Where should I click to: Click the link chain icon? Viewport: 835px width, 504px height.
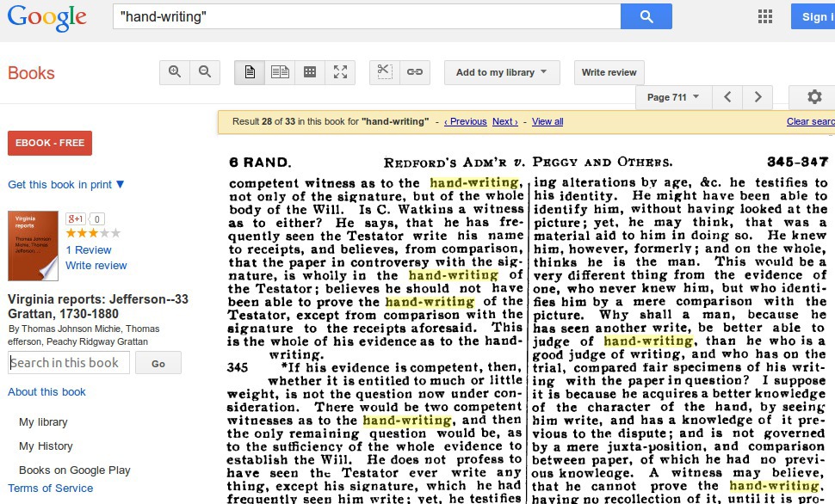415,72
